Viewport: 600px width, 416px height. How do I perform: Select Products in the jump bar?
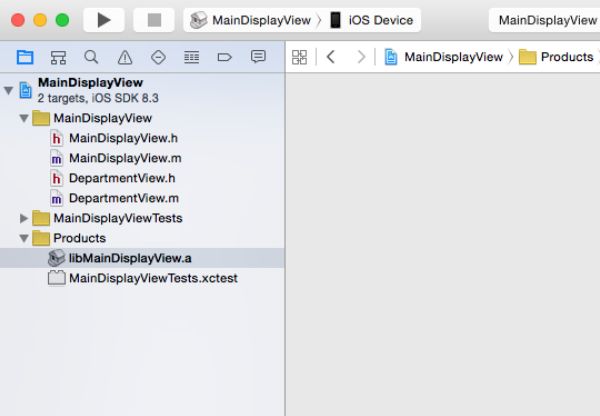coord(556,57)
